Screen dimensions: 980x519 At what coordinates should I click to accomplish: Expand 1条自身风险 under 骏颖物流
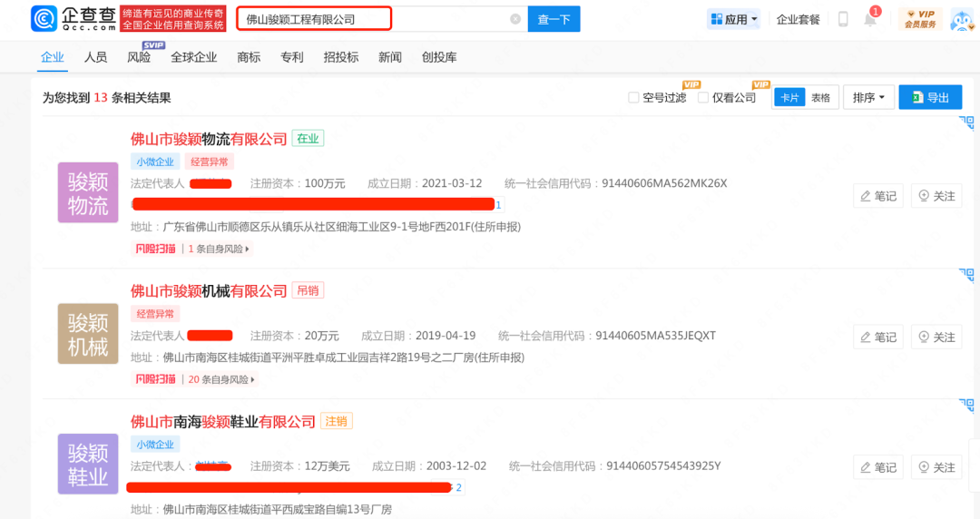coord(218,249)
